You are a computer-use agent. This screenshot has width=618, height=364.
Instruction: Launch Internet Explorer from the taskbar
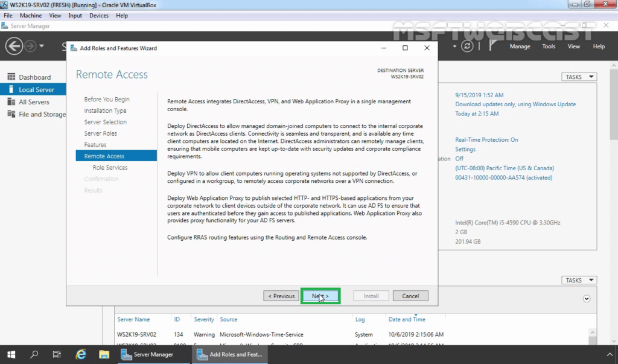tap(81, 354)
